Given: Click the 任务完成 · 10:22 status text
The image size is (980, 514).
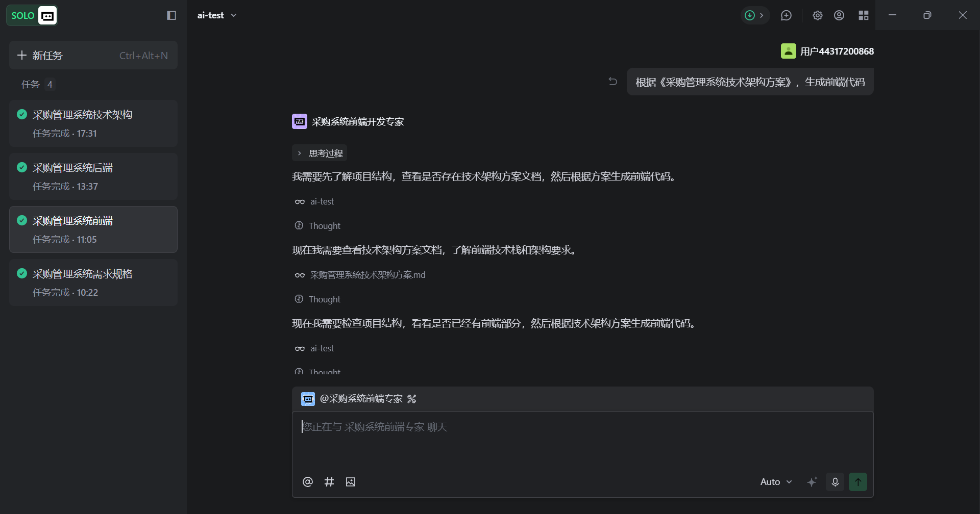Looking at the screenshot, I should [x=65, y=293].
